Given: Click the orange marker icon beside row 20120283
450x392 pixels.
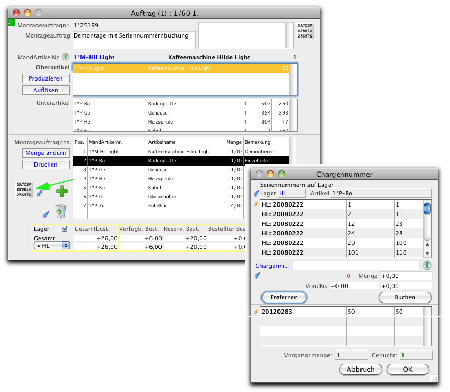Looking at the screenshot, I should tap(256, 311).
